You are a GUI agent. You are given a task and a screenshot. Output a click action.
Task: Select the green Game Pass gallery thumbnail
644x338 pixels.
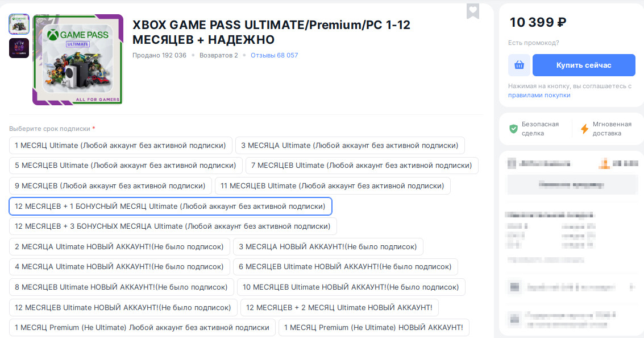coord(19,24)
